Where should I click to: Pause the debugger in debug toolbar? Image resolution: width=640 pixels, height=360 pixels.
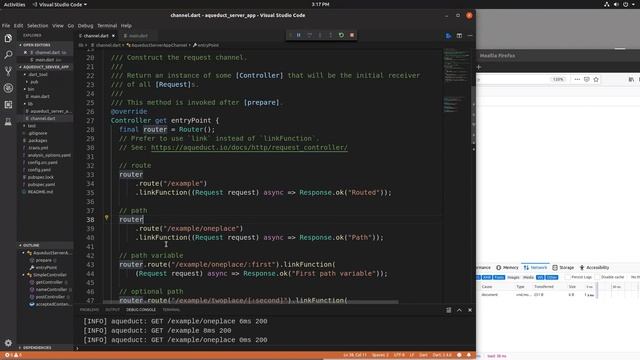click(x=299, y=35)
